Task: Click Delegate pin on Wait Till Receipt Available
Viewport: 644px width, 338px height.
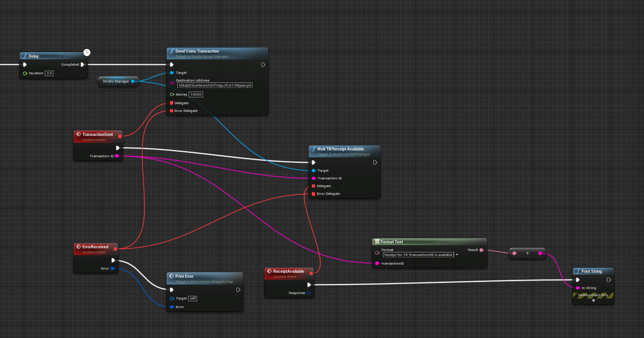Action: 313,186
